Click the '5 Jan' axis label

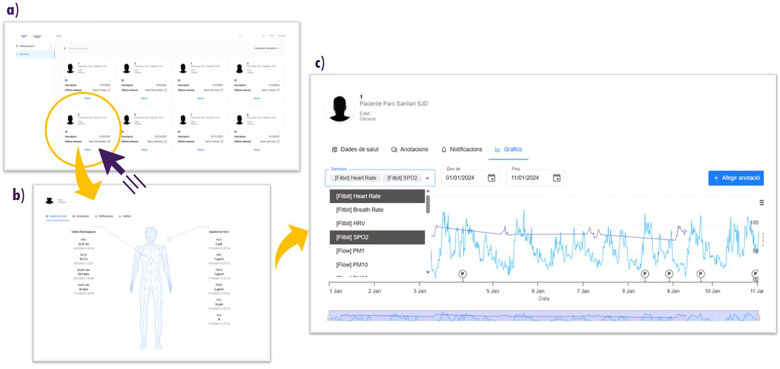coord(492,291)
